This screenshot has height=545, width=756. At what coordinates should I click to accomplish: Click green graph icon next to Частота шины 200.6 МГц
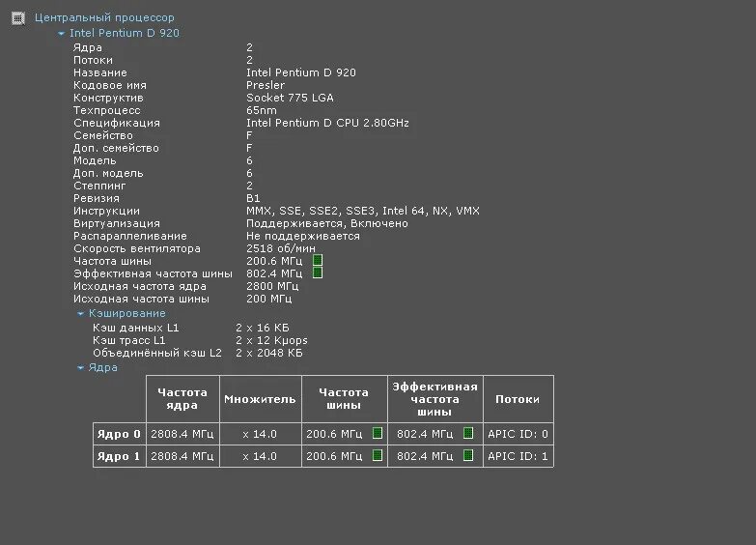click(x=318, y=261)
